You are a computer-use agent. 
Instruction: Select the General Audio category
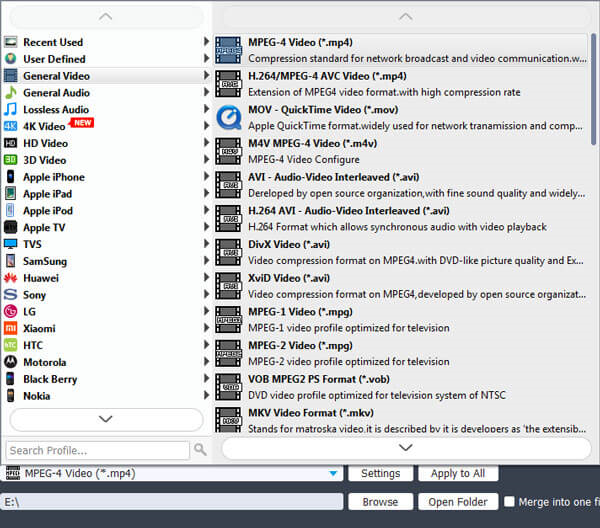click(x=56, y=93)
